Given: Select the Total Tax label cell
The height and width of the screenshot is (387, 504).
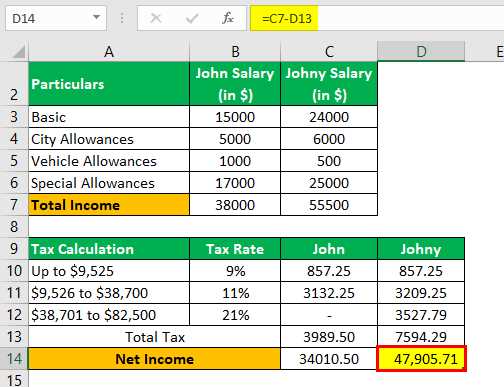Looking at the screenshot, I should click(x=155, y=337).
